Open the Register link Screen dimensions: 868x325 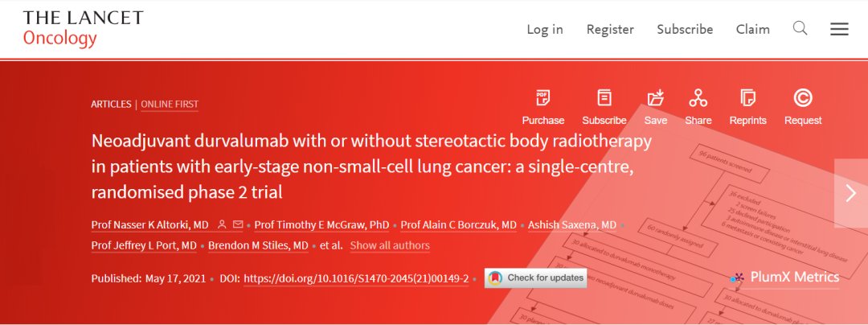610,29
